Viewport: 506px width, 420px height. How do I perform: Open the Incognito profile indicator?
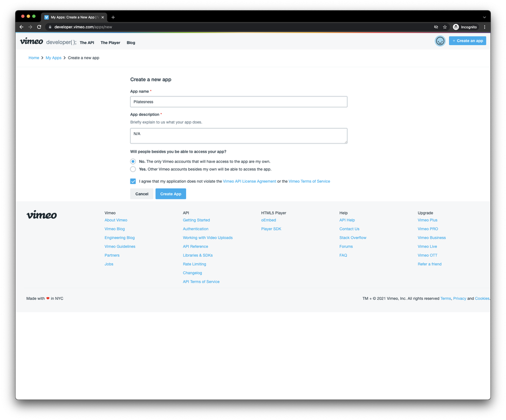(x=465, y=27)
